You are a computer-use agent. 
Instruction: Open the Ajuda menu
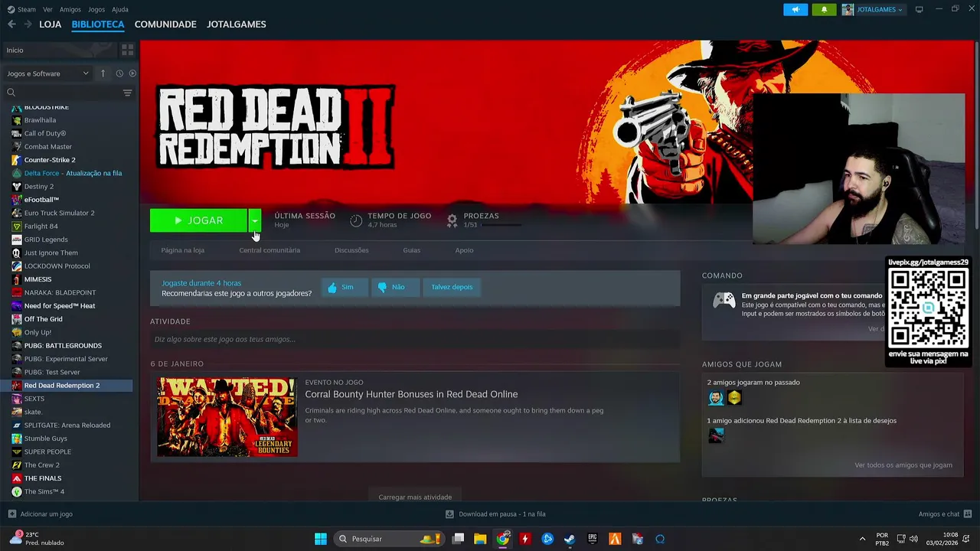[120, 10]
